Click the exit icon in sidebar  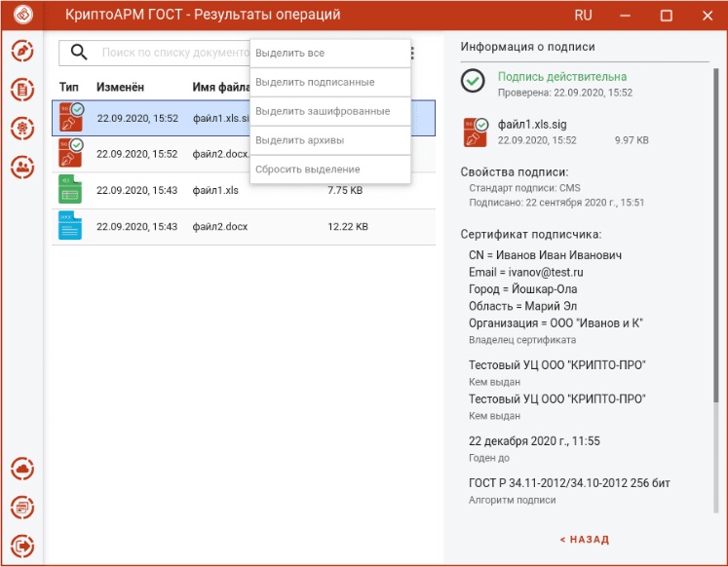[x=22, y=547]
